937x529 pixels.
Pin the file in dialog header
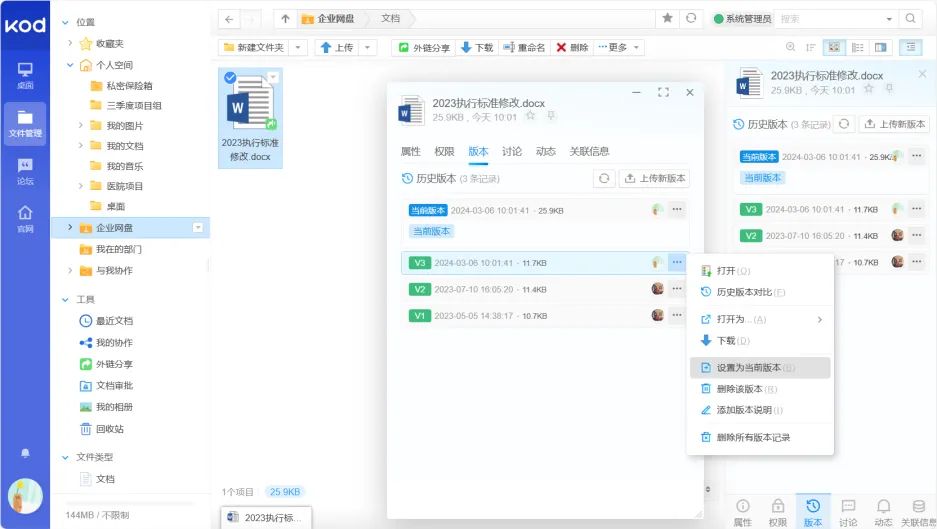[551, 116]
